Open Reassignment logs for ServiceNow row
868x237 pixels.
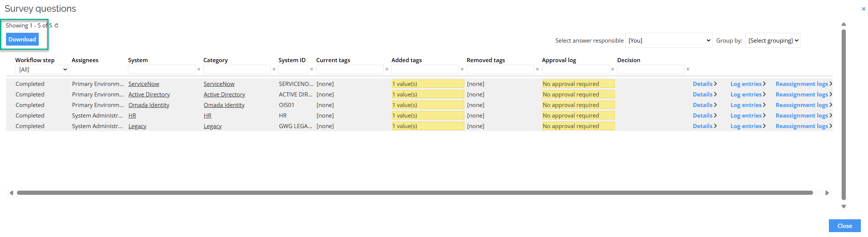[804, 84]
